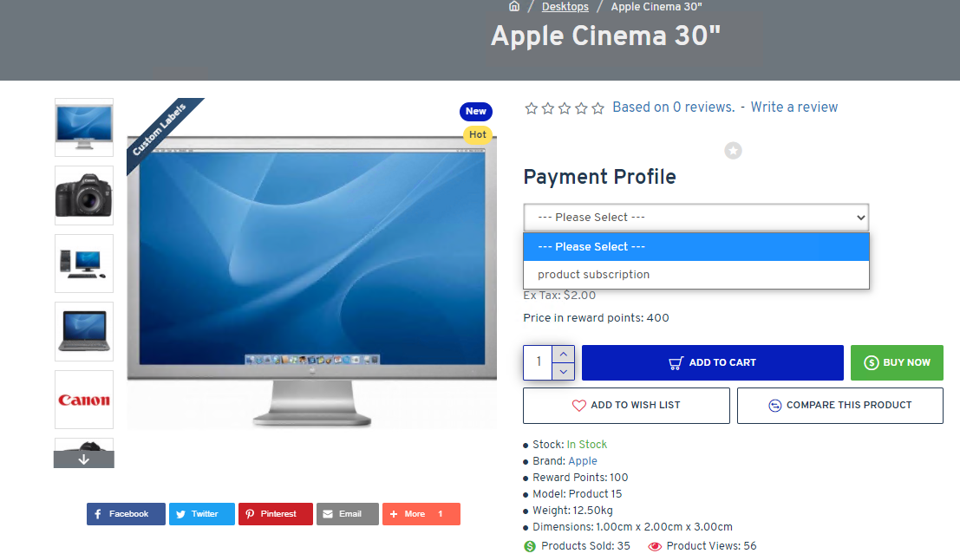Click the first rating star
This screenshot has width=960, height=560.
click(531, 108)
